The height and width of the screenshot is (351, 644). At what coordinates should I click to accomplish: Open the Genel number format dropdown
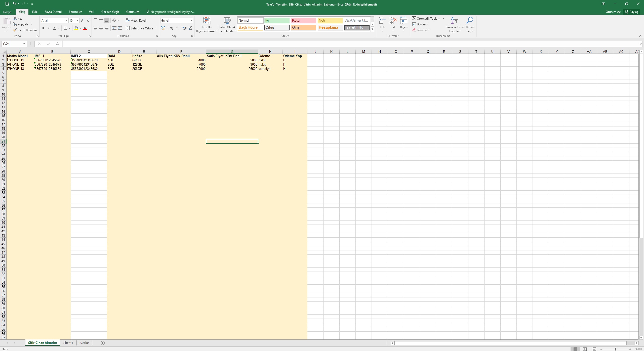click(191, 20)
